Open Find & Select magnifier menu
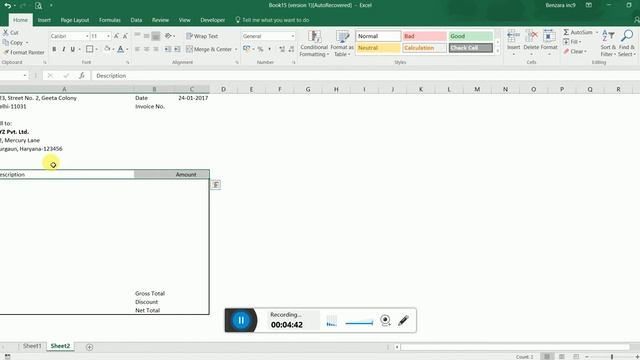Screen dimensions: 640x360 [627, 43]
